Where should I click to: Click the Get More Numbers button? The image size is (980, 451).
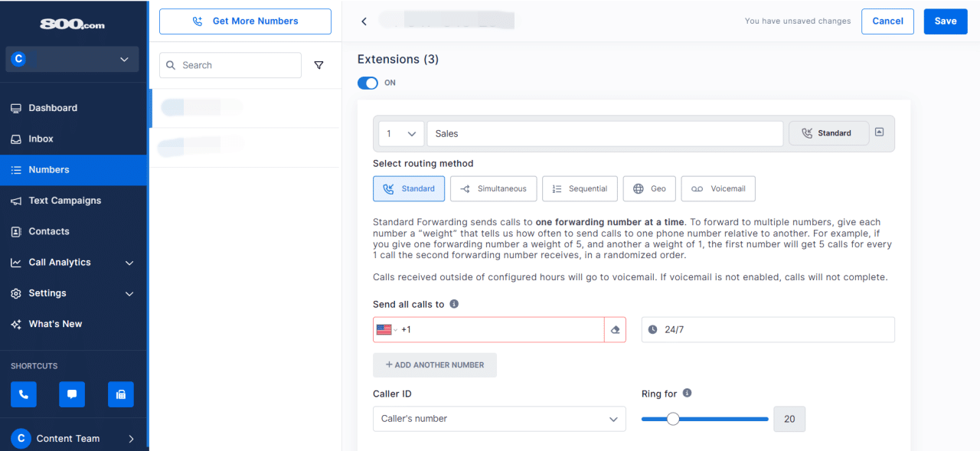pos(245,21)
